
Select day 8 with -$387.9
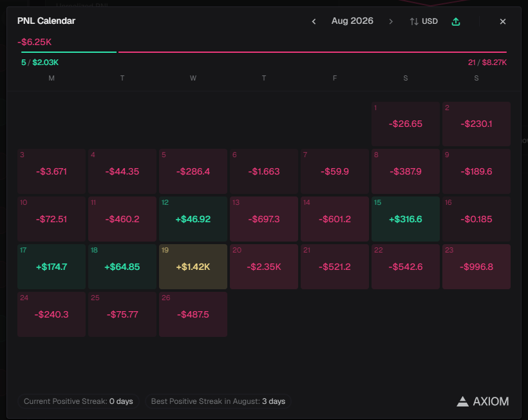406,171
